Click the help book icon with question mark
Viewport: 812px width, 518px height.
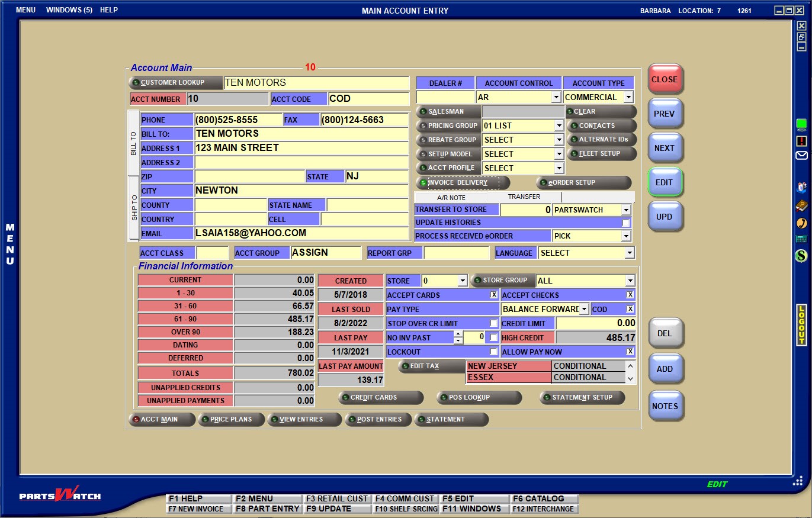click(x=801, y=206)
